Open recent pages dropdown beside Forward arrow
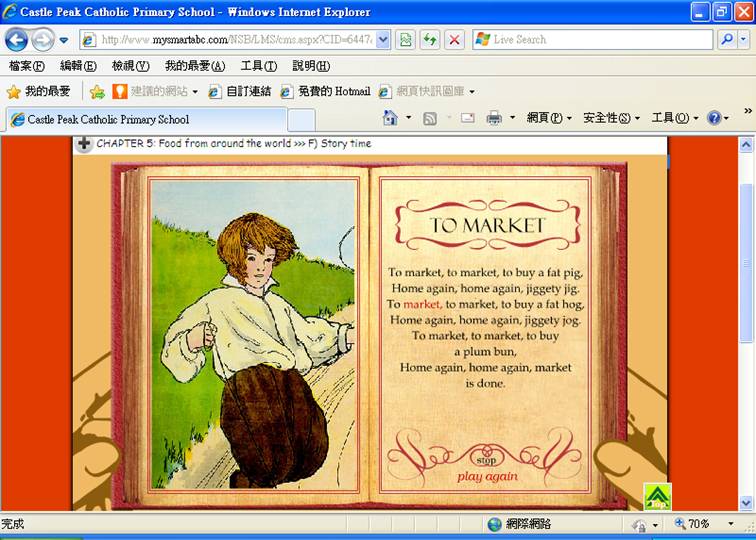This screenshot has width=756, height=540. [x=64, y=40]
